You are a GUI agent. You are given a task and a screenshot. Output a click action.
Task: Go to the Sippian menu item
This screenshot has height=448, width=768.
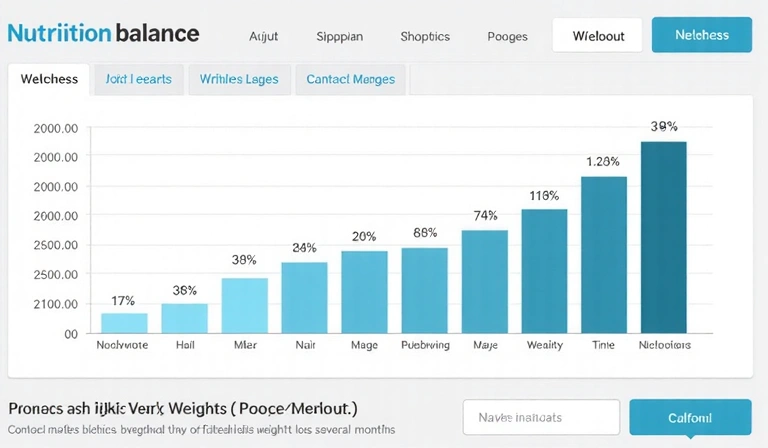[339, 36]
